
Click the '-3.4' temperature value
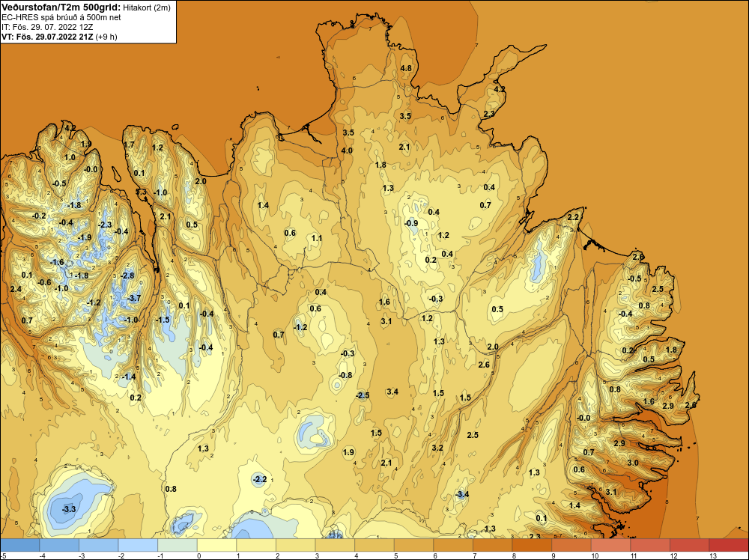461,494
